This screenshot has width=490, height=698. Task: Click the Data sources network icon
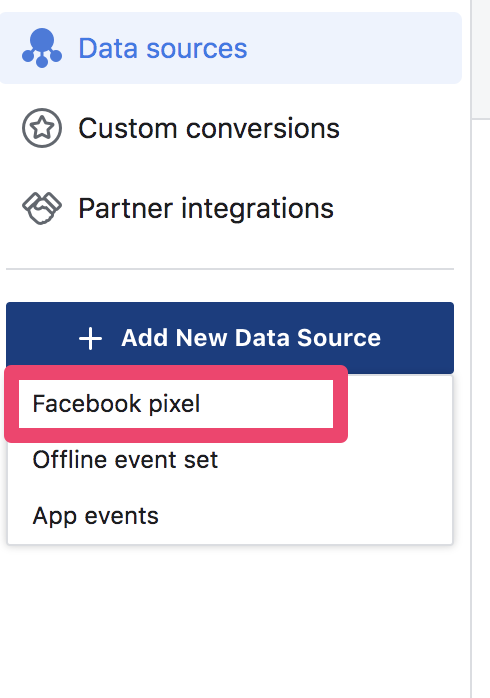point(42,48)
